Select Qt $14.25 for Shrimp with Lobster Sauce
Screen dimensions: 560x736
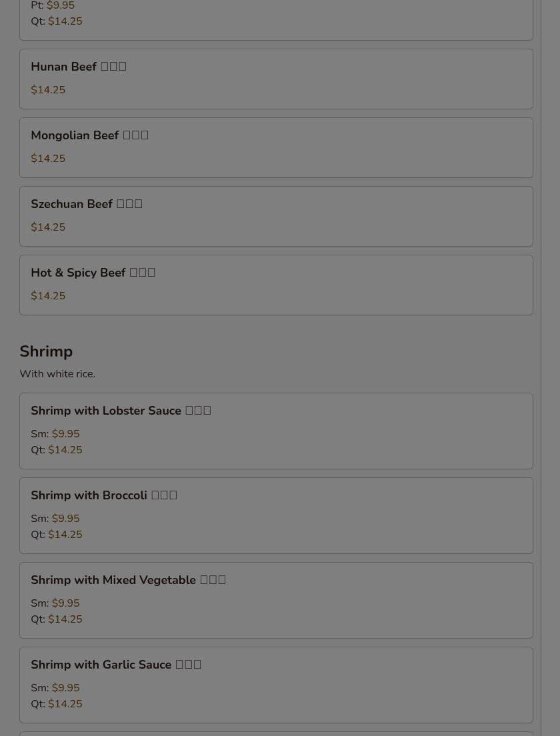(x=56, y=450)
